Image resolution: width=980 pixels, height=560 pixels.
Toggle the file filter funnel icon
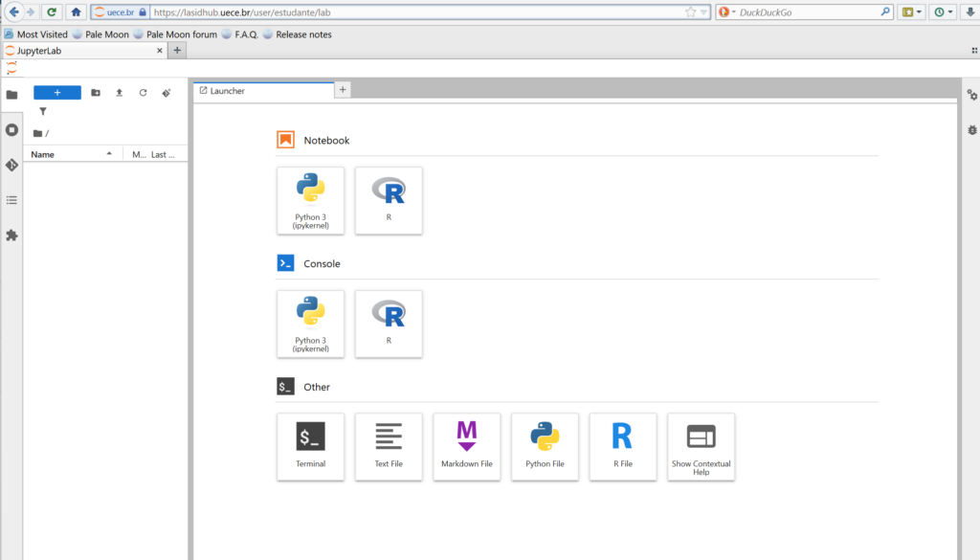[42, 111]
